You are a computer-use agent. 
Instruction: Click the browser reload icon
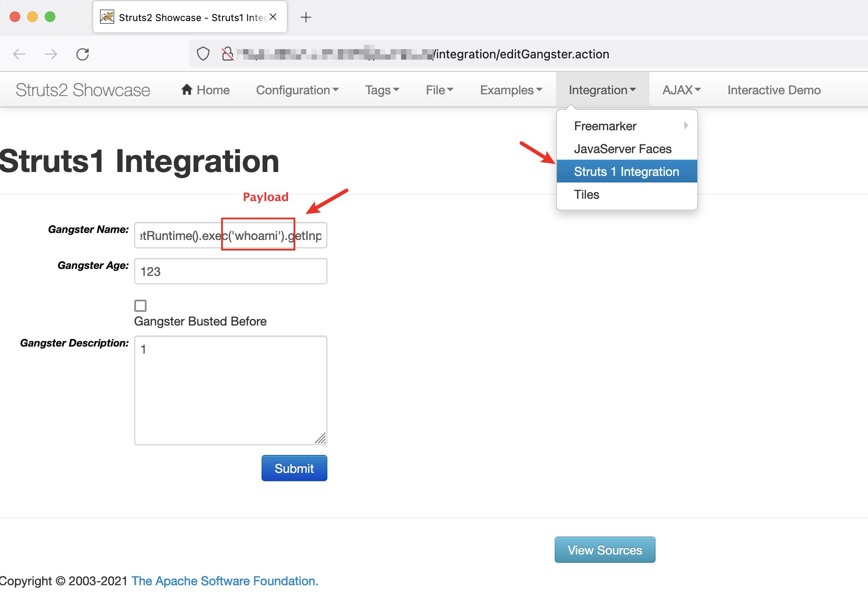pos(82,54)
